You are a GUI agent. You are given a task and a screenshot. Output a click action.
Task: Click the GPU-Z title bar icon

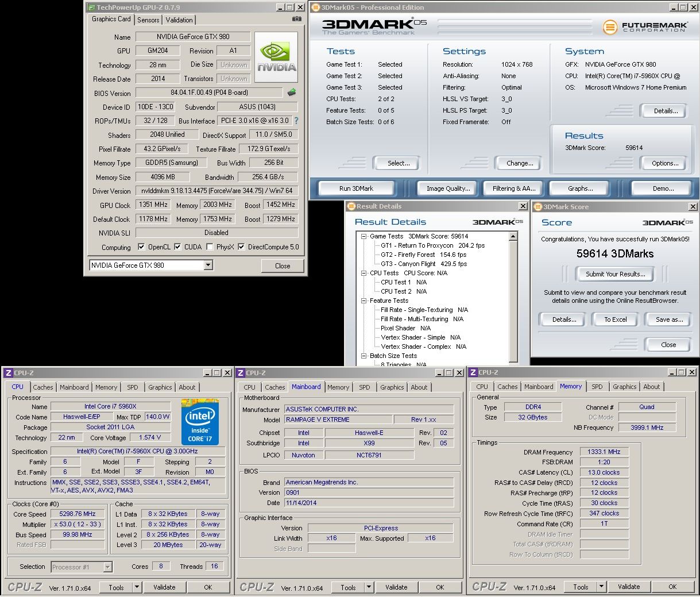click(91, 7)
